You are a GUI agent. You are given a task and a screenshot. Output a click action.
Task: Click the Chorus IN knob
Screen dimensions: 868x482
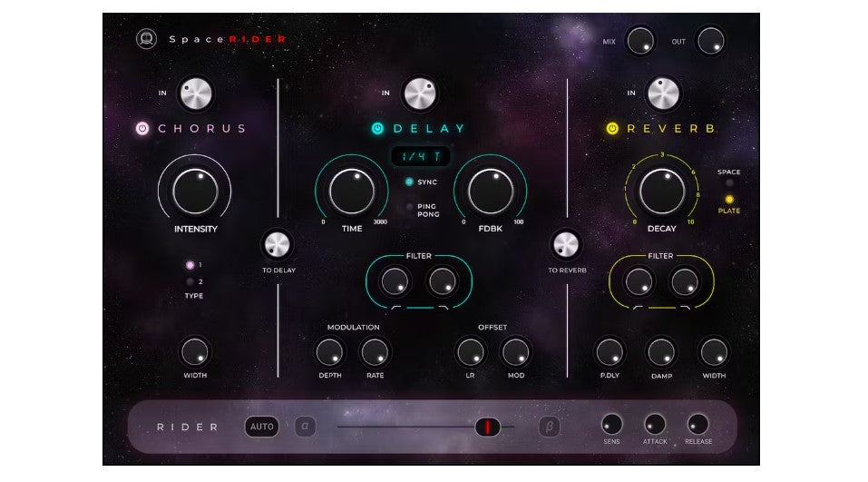[x=196, y=93]
